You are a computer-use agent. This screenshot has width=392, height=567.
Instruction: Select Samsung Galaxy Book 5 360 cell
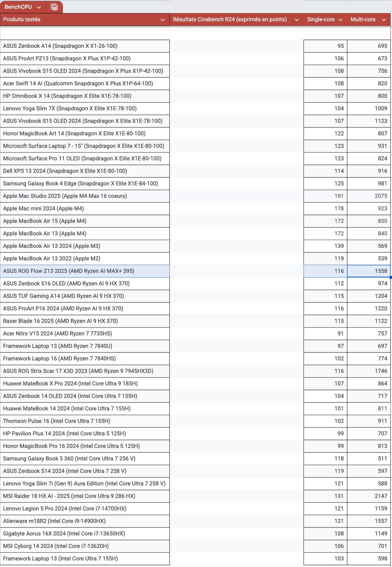click(85, 459)
